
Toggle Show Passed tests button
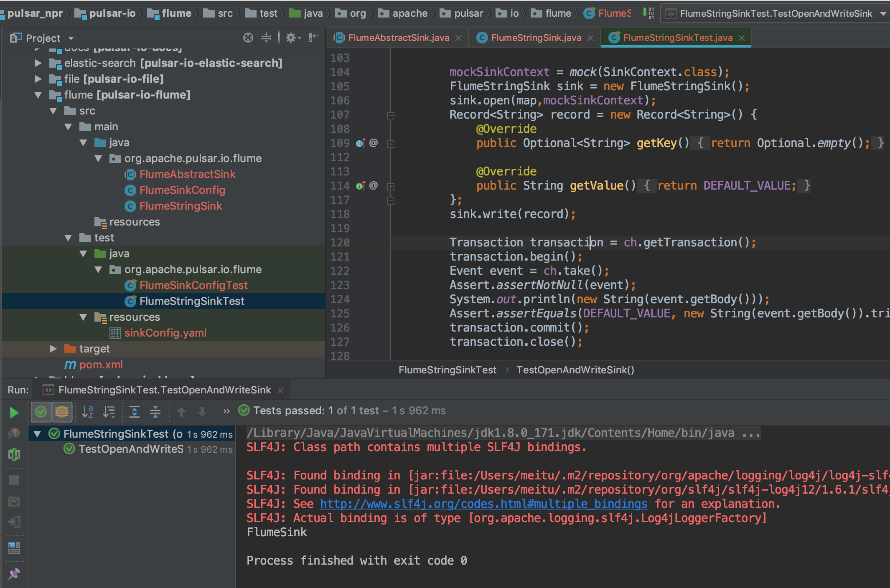point(41,412)
